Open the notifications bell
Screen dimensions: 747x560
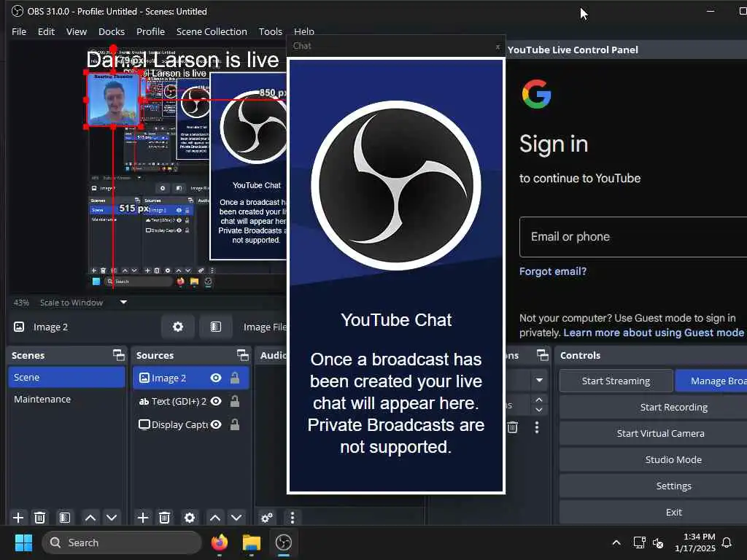point(727,542)
